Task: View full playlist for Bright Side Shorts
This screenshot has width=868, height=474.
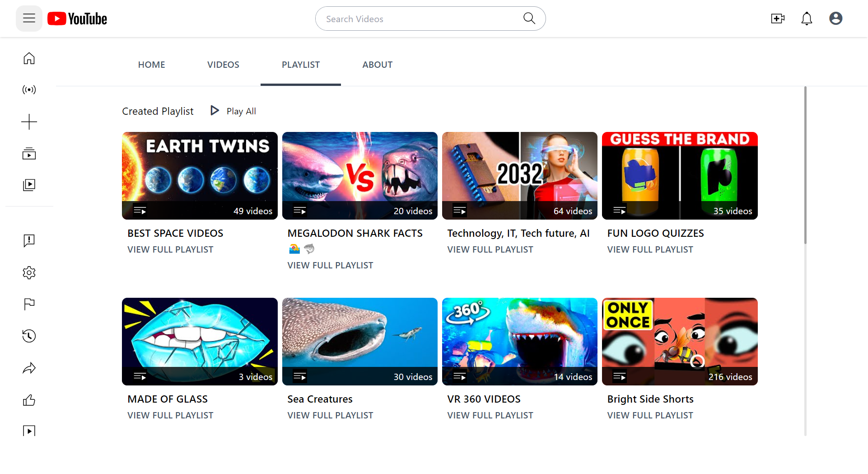Action: [x=650, y=415]
